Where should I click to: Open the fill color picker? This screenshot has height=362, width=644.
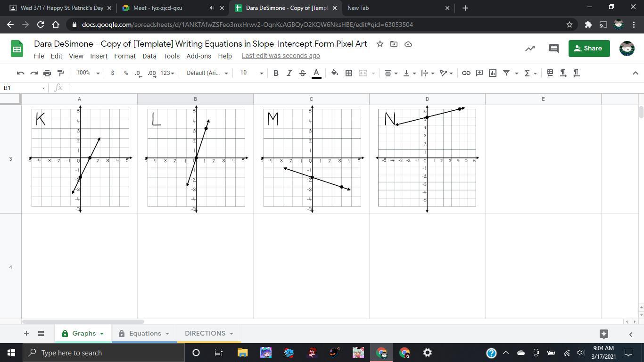pyautogui.click(x=335, y=73)
